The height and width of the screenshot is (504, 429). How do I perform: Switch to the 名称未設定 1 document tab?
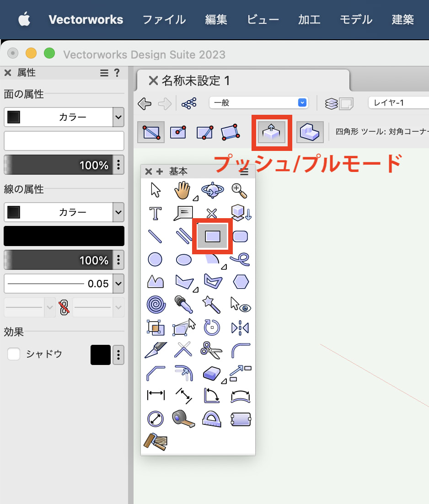pos(197,80)
